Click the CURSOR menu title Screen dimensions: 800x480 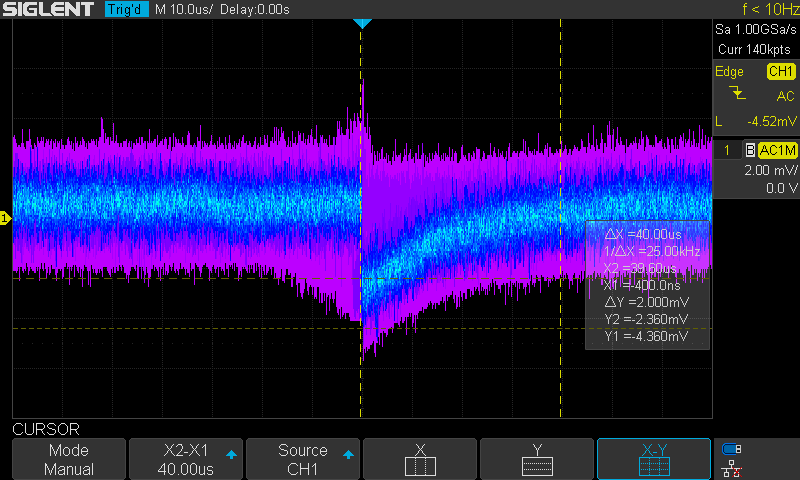(46, 429)
